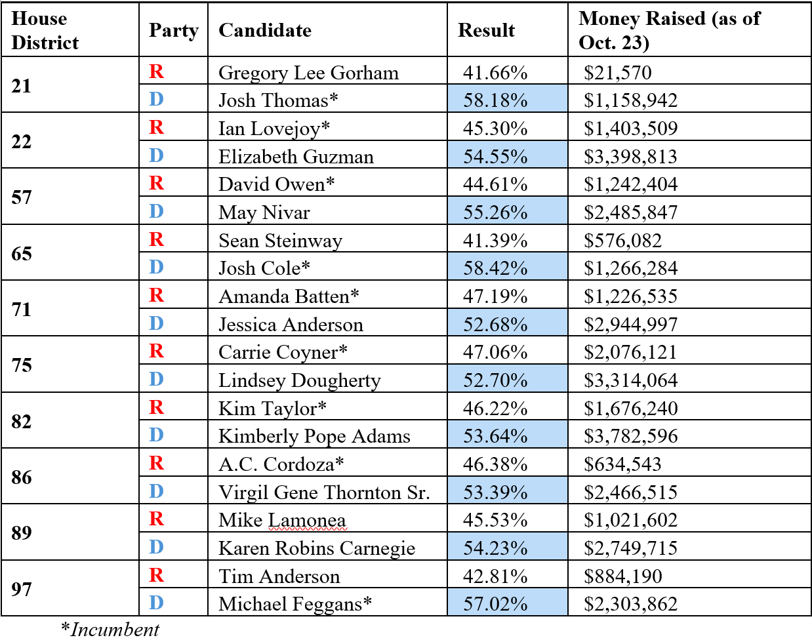Select district 82 row label
The height and width of the screenshot is (644, 812).
22,421
